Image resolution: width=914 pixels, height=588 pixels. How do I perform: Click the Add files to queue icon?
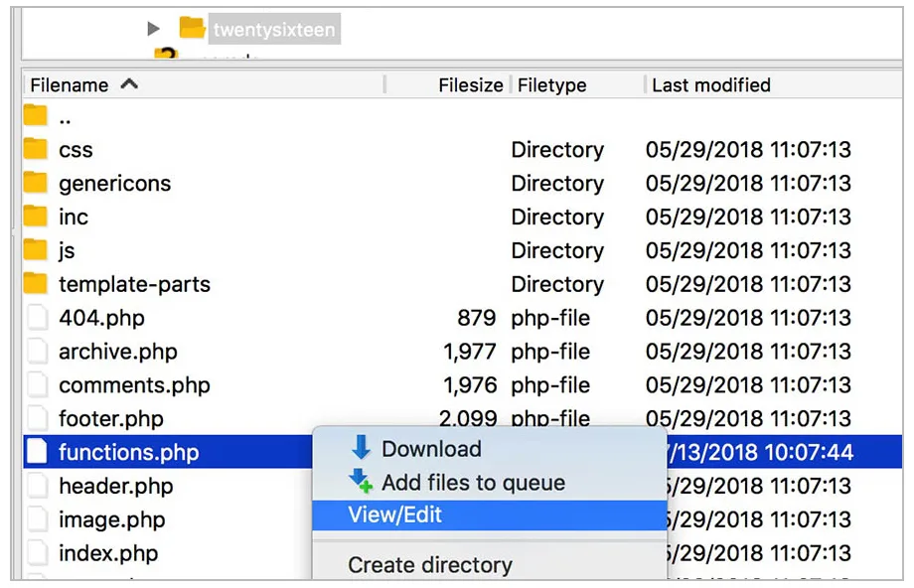[x=361, y=482]
